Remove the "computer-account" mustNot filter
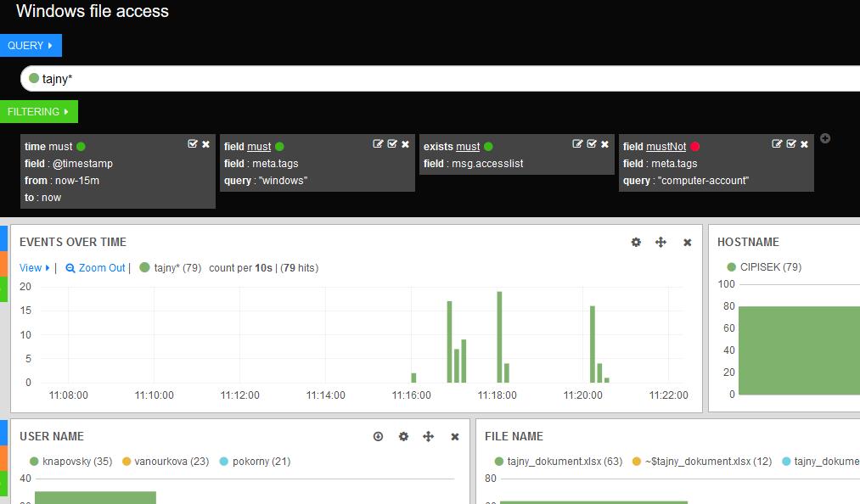860x504 pixels. [805, 144]
